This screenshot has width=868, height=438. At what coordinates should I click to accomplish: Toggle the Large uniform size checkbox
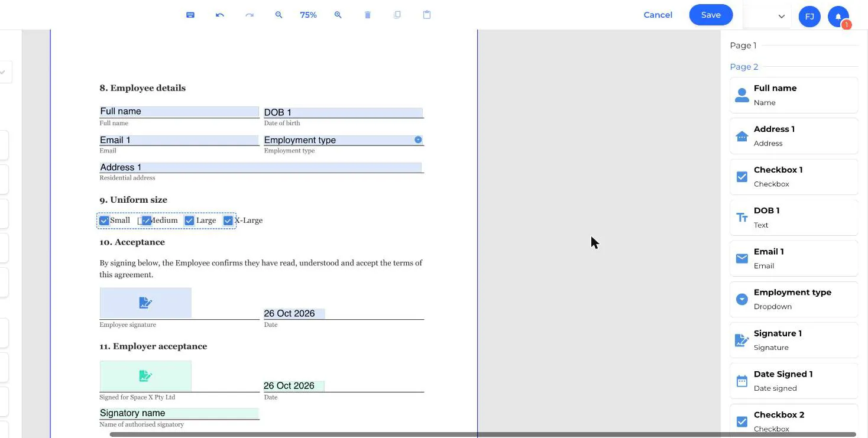pos(189,220)
